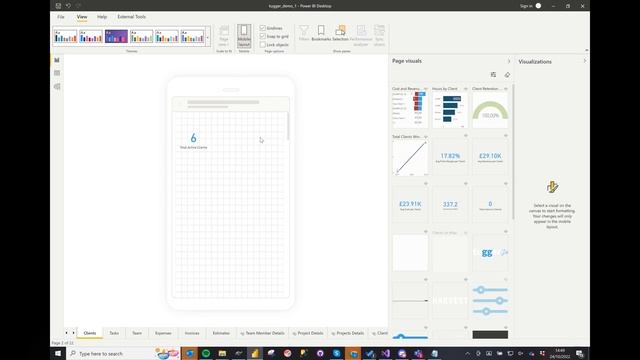This screenshot has height=360, width=640.
Task: Select the Client Retention gauge thumbnail
Action: point(490,110)
